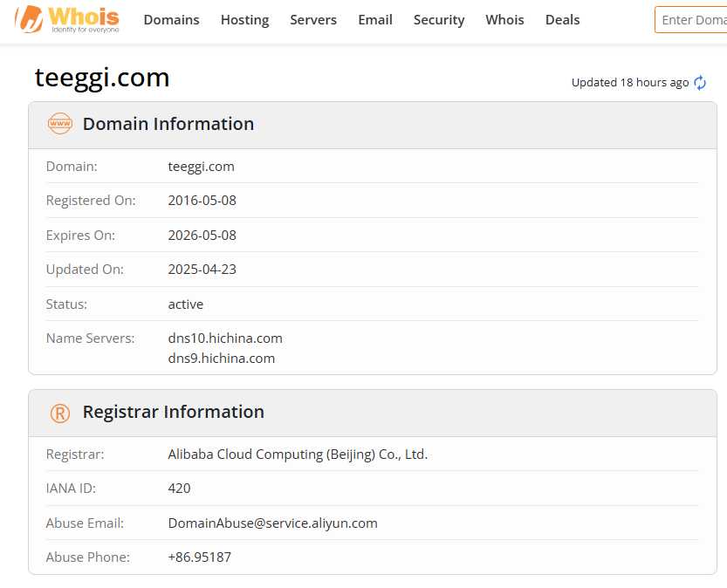Open the Deals menu
This screenshot has height=588, width=727.
pos(562,19)
